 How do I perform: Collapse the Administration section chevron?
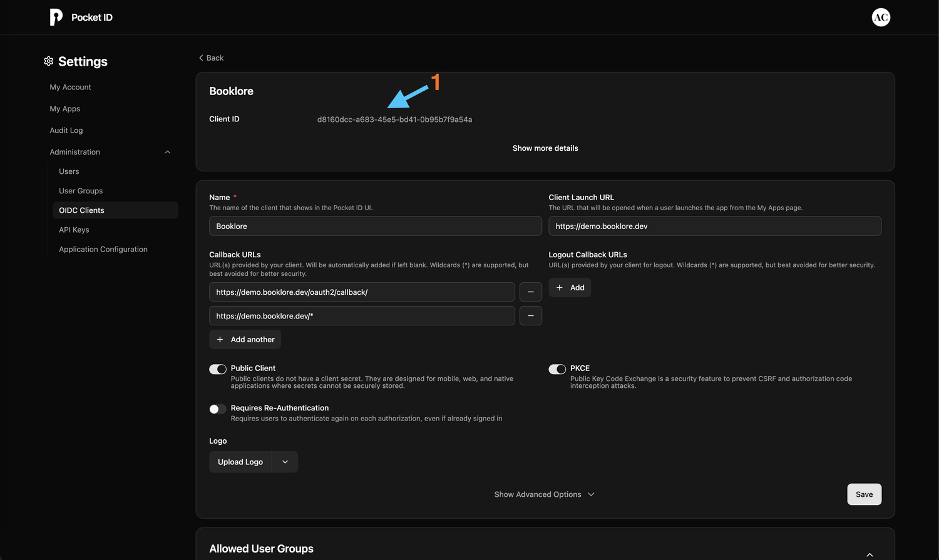click(167, 152)
